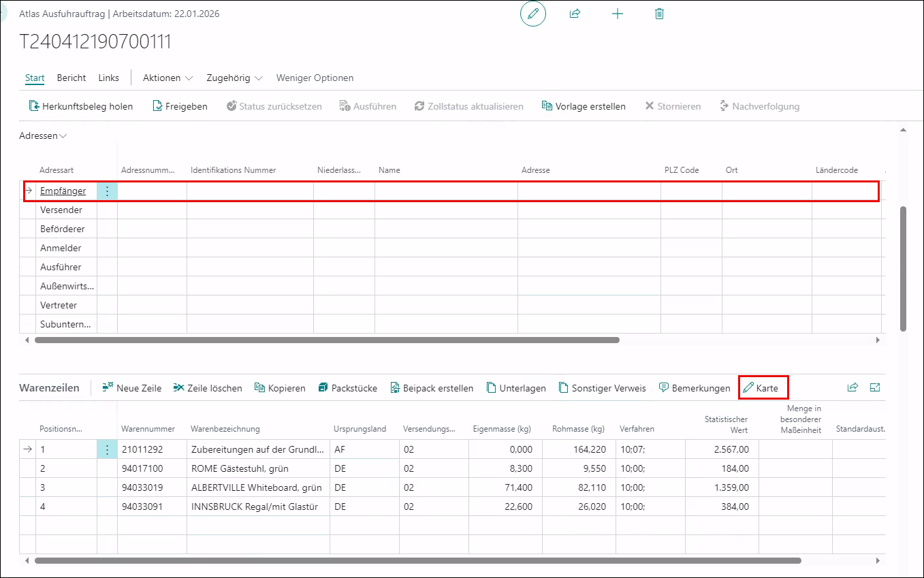Click Warenzeilen horizontal scrollbar

tap(417, 560)
